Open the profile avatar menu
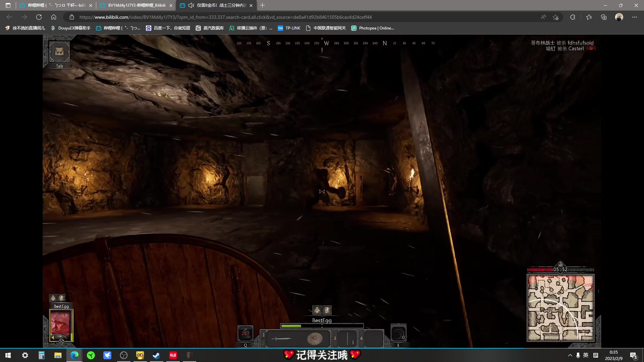 point(619,17)
